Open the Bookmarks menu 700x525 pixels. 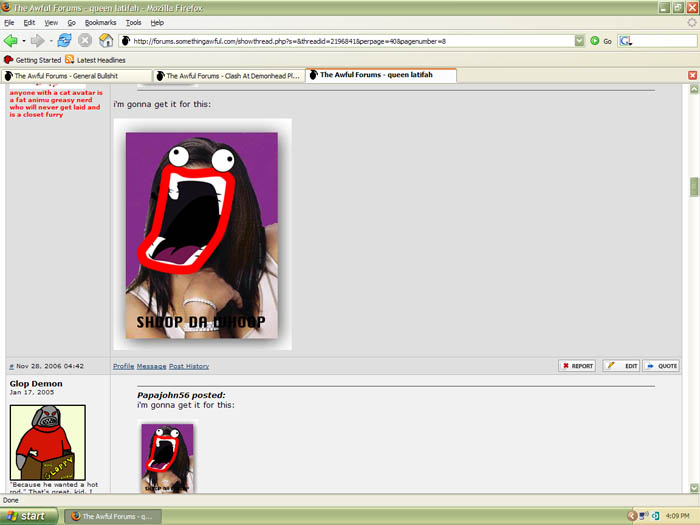100,22
